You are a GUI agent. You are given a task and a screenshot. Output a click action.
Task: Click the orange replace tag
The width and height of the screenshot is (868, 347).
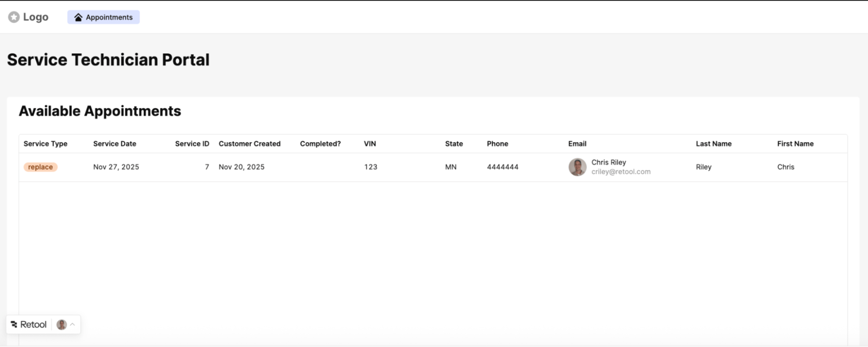coord(41,167)
